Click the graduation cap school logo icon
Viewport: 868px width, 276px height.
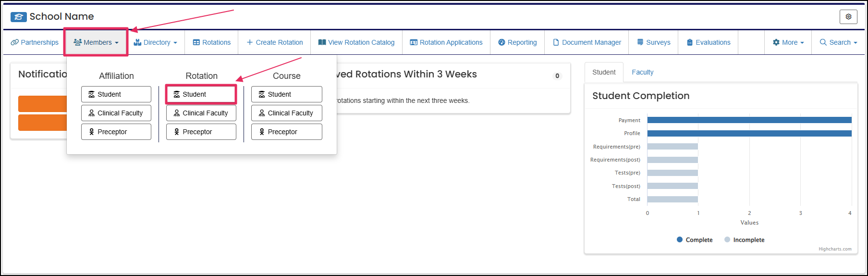[18, 17]
